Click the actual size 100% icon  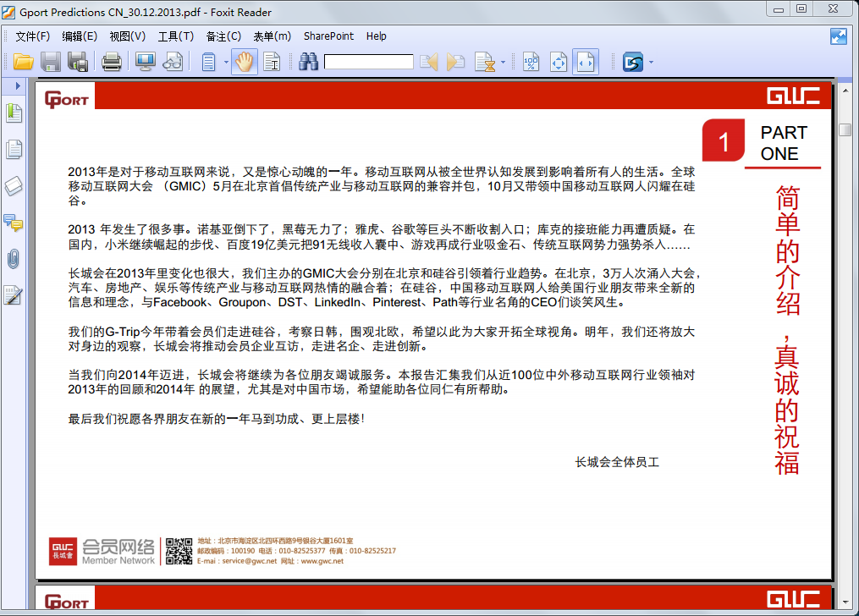point(531,62)
